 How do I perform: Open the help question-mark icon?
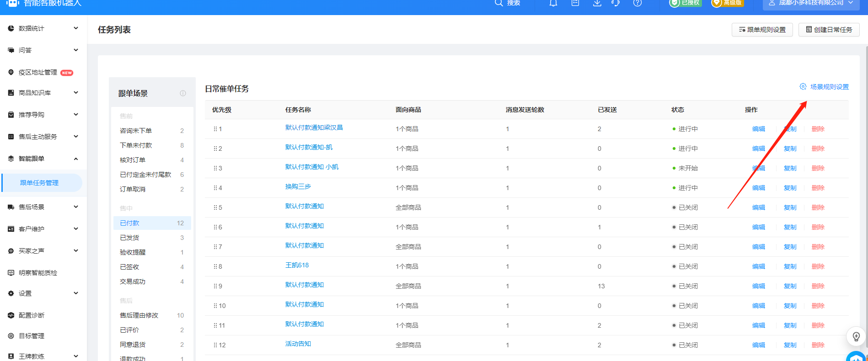638,3
